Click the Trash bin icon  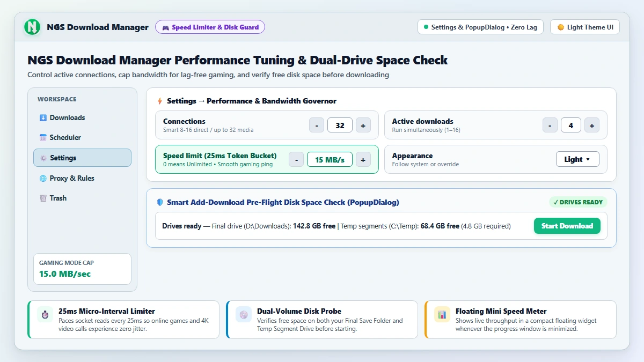click(x=43, y=198)
